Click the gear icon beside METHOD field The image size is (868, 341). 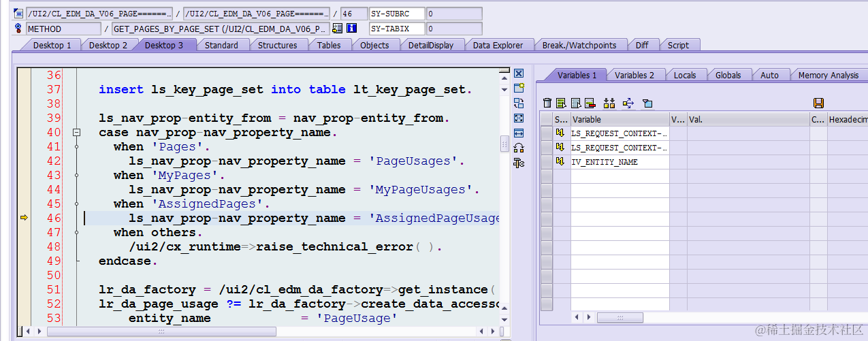point(18,29)
